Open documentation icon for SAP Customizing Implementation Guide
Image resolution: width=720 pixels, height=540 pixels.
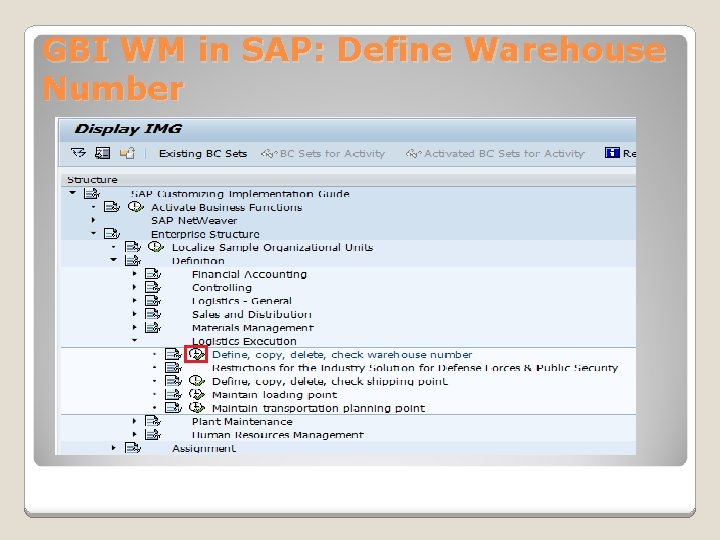[91, 193]
